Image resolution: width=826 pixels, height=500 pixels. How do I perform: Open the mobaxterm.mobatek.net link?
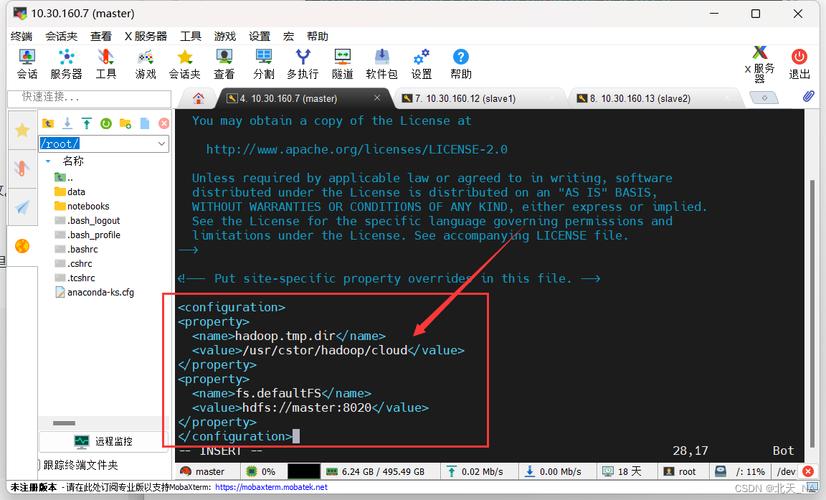tap(271, 487)
